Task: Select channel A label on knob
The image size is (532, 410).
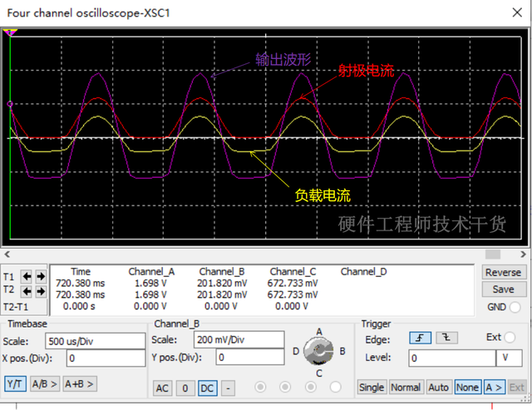Action: coord(319,332)
